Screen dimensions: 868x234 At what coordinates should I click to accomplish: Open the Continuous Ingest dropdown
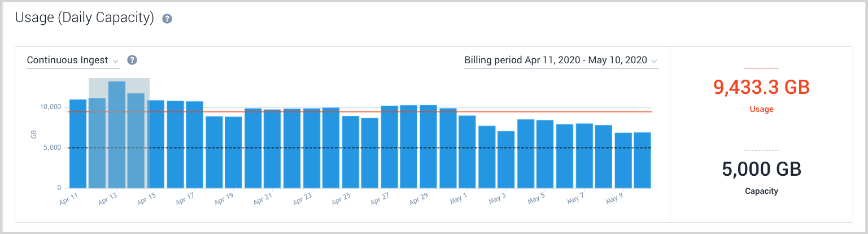pyautogui.click(x=73, y=60)
